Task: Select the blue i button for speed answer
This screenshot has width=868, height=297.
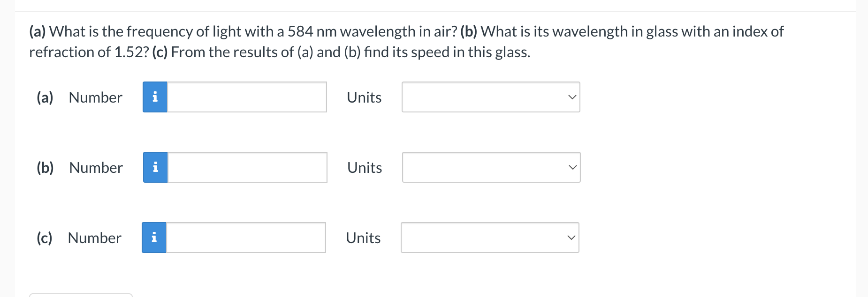Action: pyautogui.click(x=154, y=238)
